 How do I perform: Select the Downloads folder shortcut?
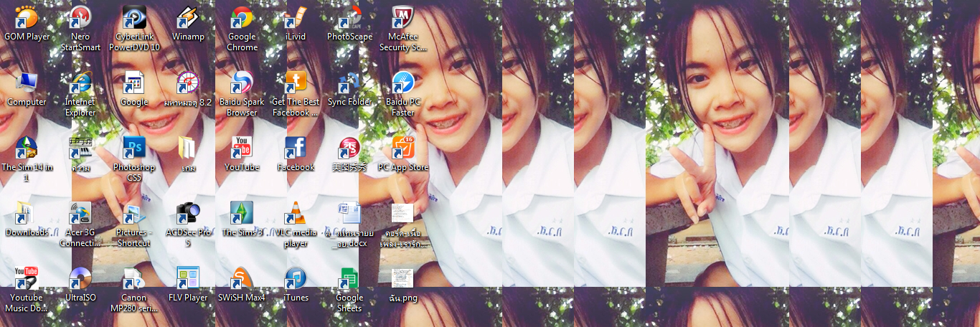click(27, 213)
